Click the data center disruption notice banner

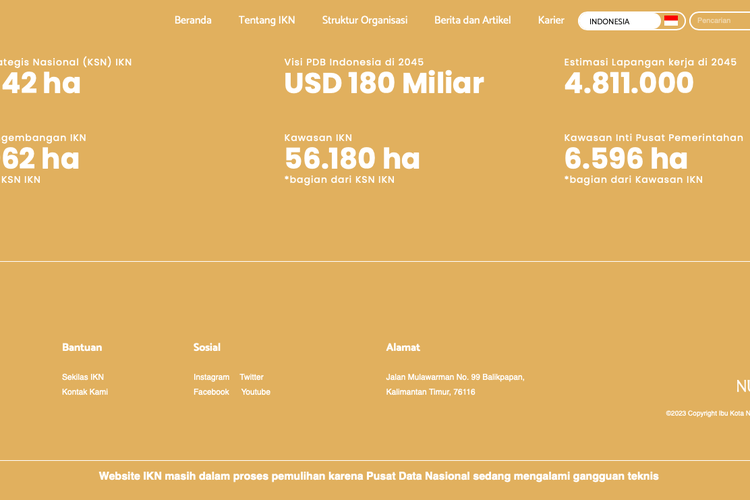pyautogui.click(x=378, y=476)
